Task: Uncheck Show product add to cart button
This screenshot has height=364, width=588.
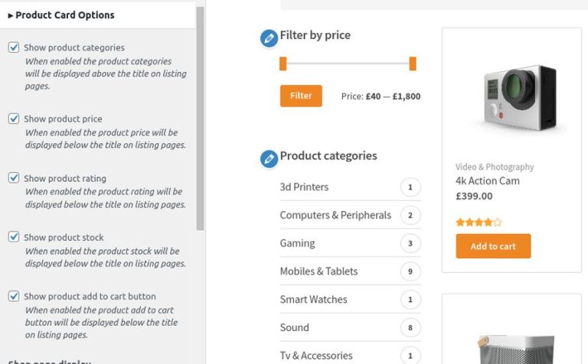Action: (x=14, y=296)
